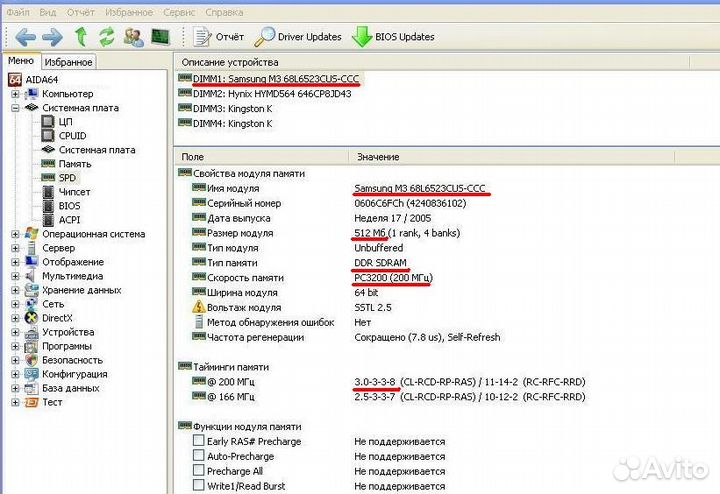720x494 pixels.
Task: Open the Сервис menu
Action: pos(181,12)
